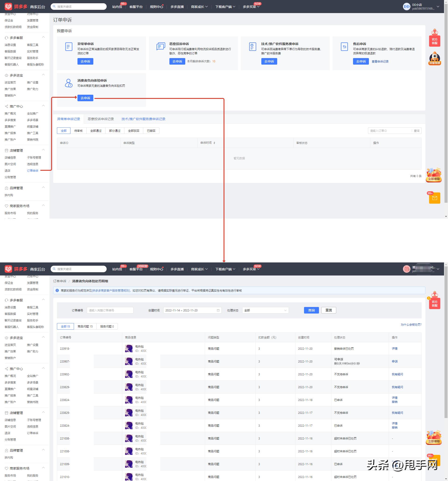The image size is (448, 481).
Task: Click the 恶意投诉申诉 chat bubble icon
Action: pyautogui.click(x=161, y=46)
